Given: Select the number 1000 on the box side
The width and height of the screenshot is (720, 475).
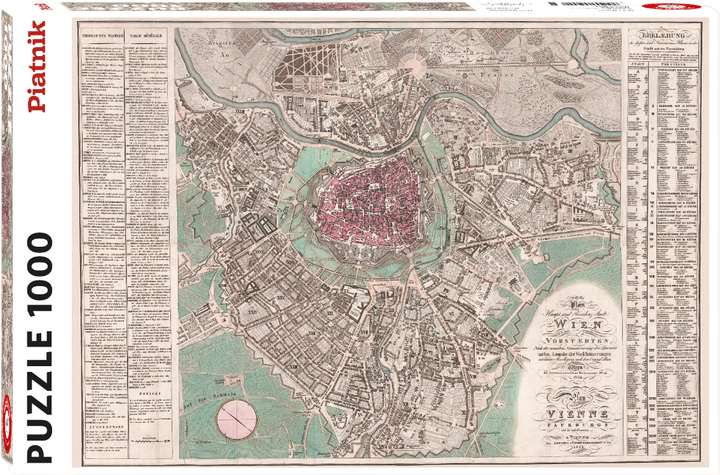Looking at the screenshot, I should (40, 277).
